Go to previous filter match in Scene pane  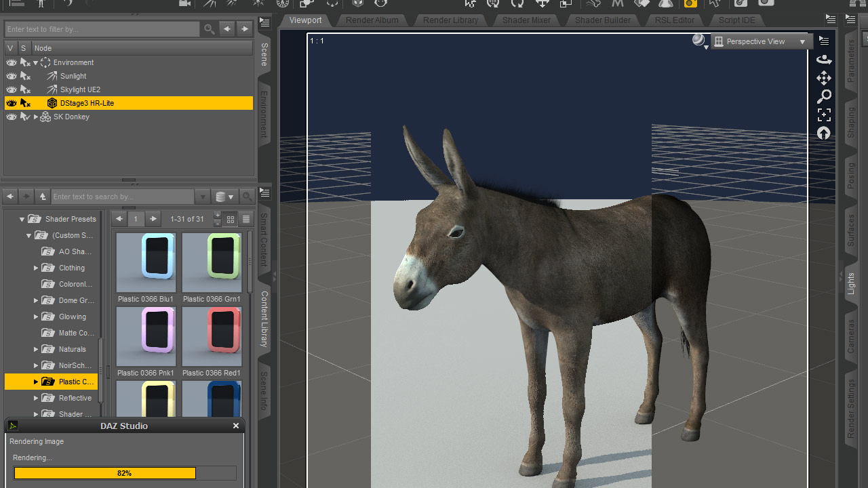click(x=227, y=29)
